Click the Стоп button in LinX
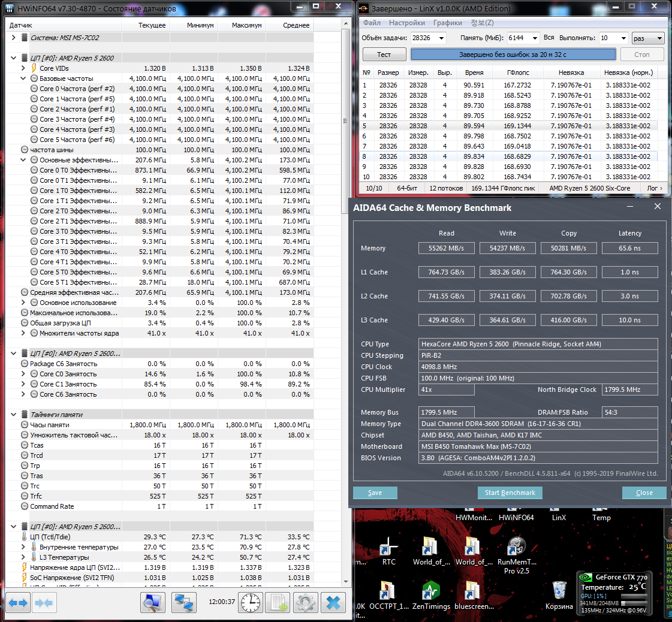672x622 pixels. (x=641, y=55)
